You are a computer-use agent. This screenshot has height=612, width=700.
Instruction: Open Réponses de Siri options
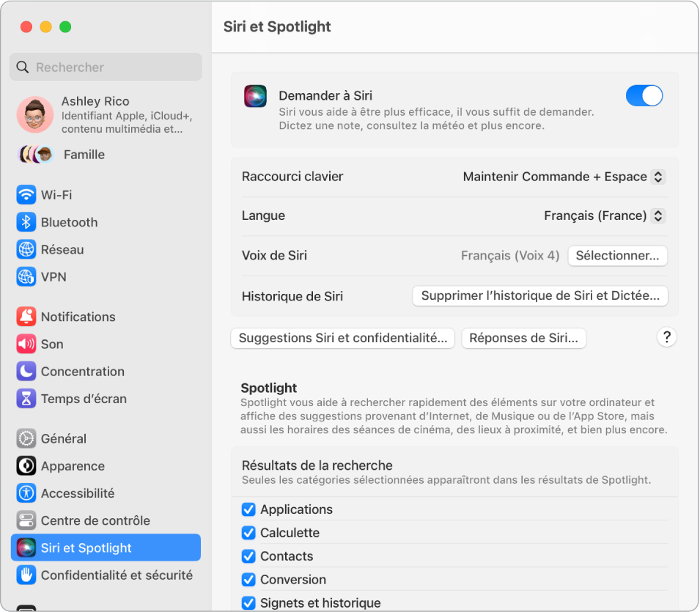(x=523, y=338)
